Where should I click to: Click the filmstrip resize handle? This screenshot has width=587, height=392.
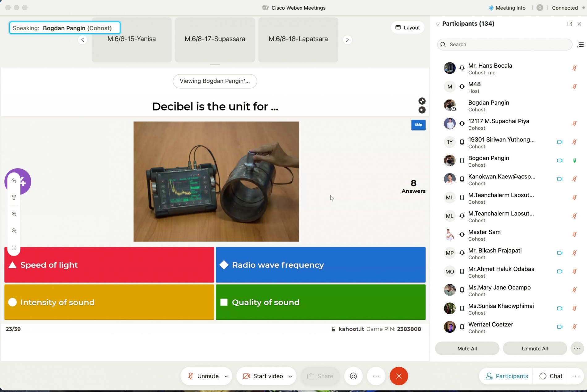[215, 65]
